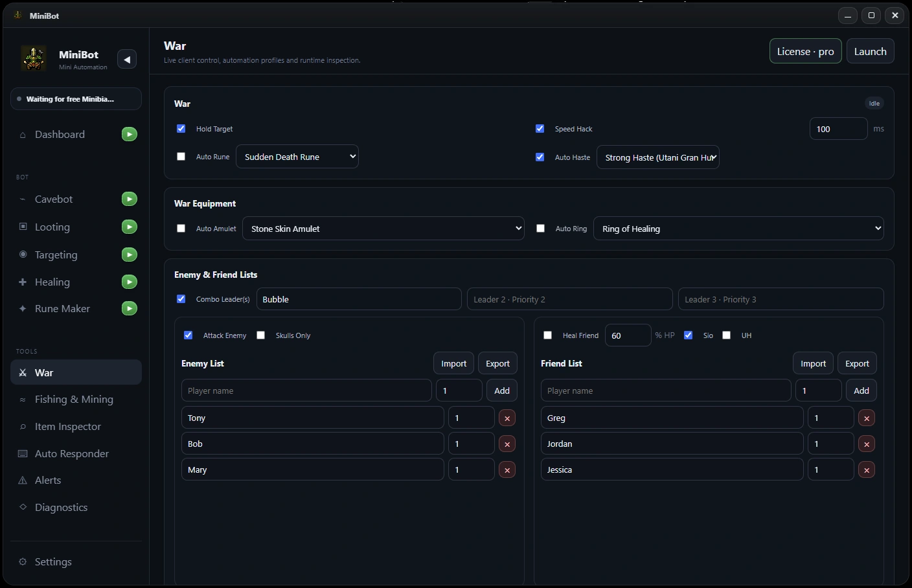Click the crossed swords War icon
912x588 pixels.
[23, 372]
